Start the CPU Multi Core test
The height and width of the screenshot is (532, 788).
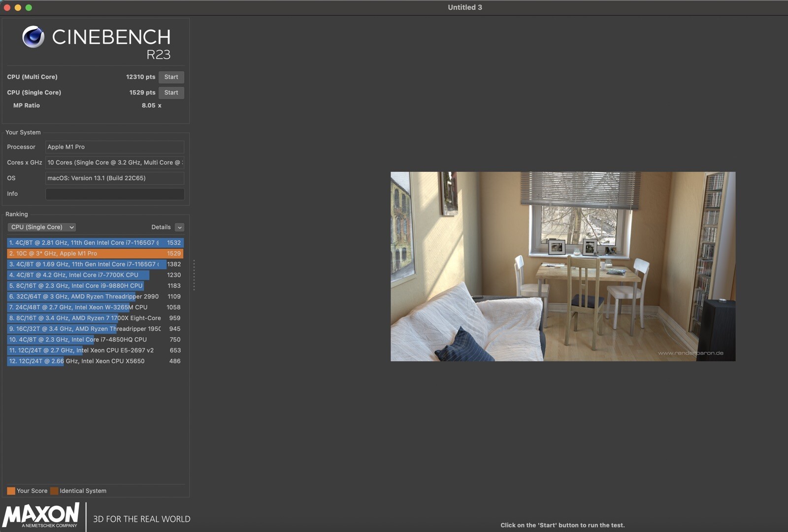(x=171, y=77)
